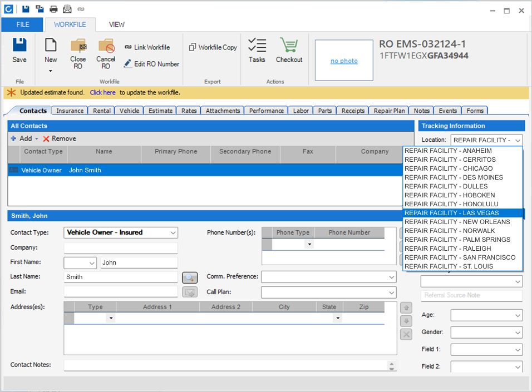Move address up with arrow button

(406, 308)
